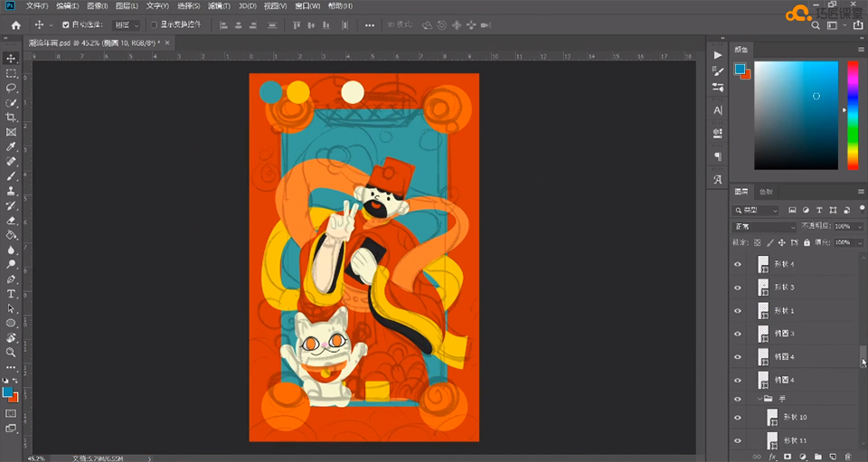Screen dimensions: 868x462
Task: Select the Clone Stamp tool
Action: 11,191
